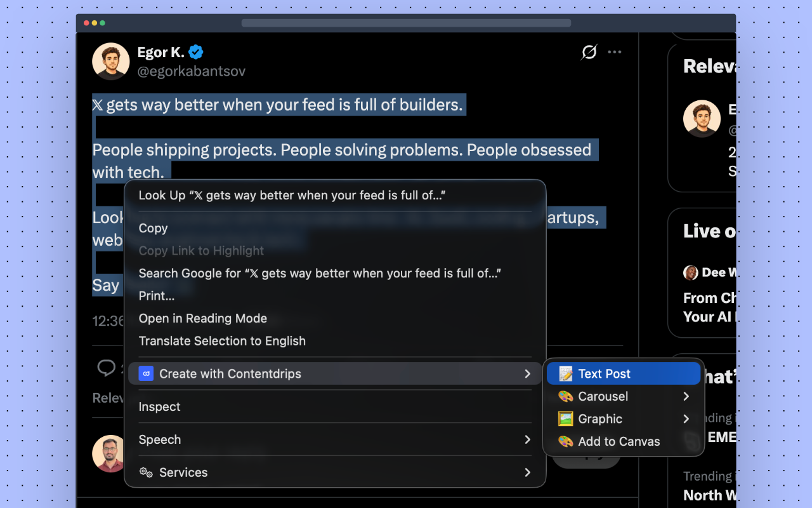This screenshot has width=812, height=508.
Task: Open the replying user's avatar at bottom
Action: click(109, 454)
